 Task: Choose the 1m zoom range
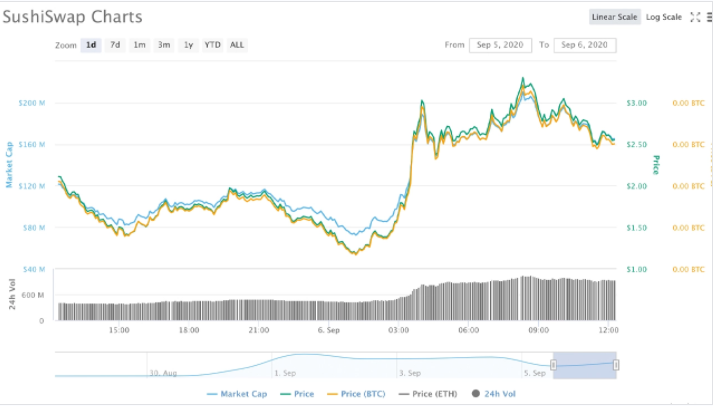[140, 45]
